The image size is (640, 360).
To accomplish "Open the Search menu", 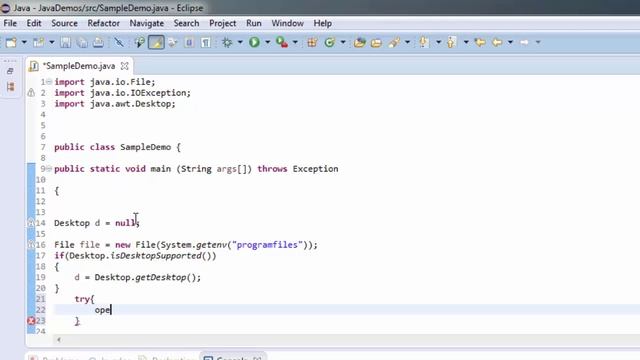I will [187, 23].
